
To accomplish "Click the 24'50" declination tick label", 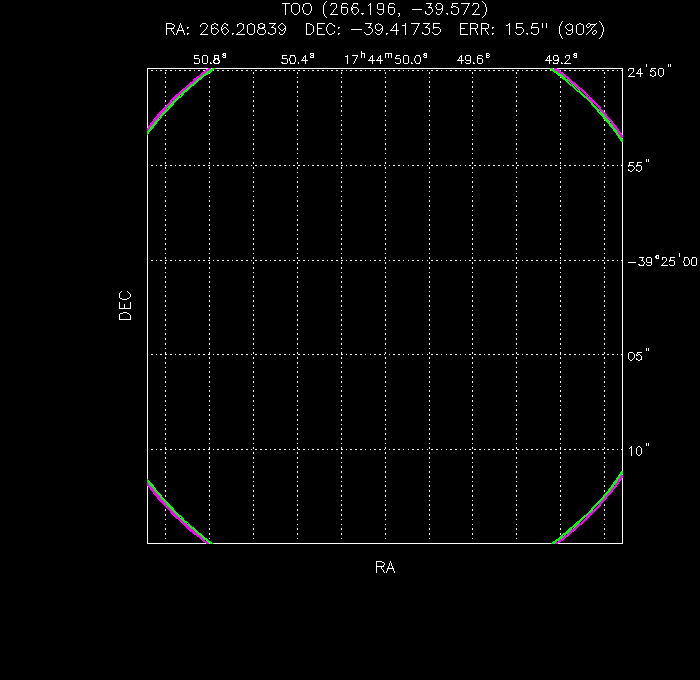I will 649,72.
